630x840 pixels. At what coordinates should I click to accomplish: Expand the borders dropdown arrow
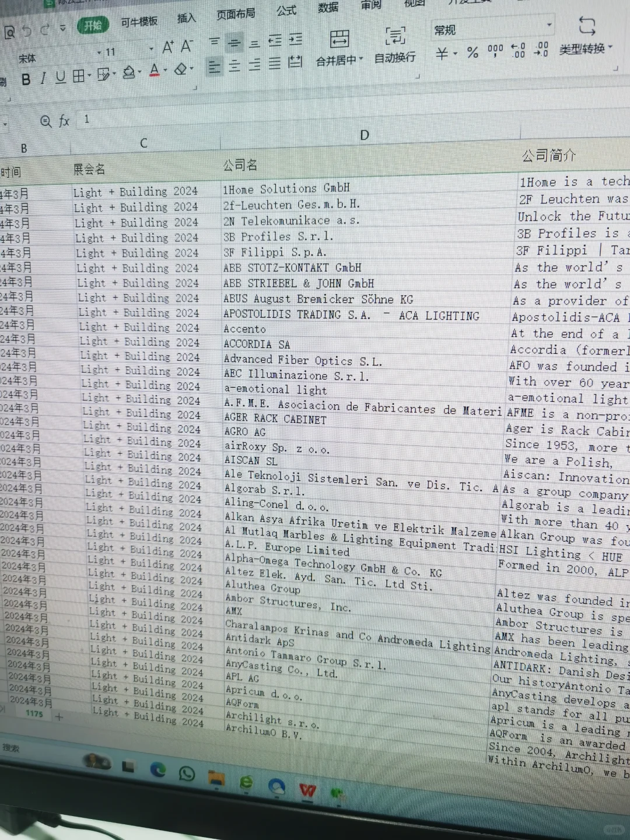click(89, 76)
